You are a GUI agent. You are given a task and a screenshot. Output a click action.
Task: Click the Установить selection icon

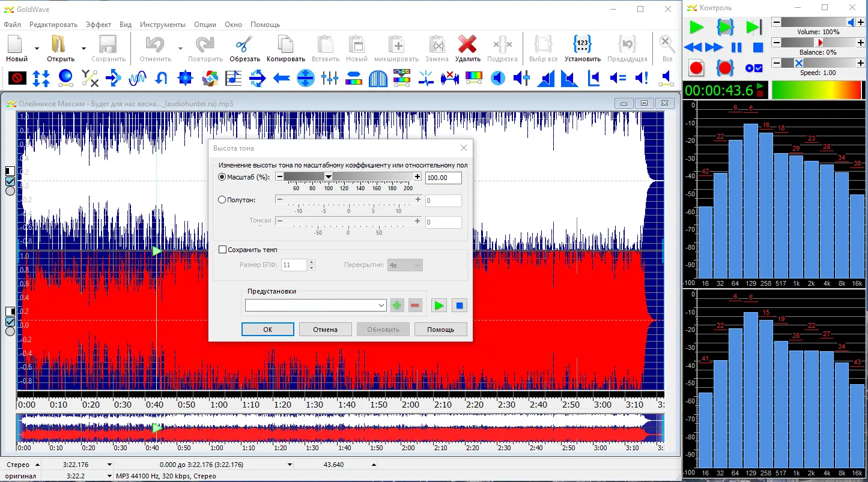[x=582, y=45]
